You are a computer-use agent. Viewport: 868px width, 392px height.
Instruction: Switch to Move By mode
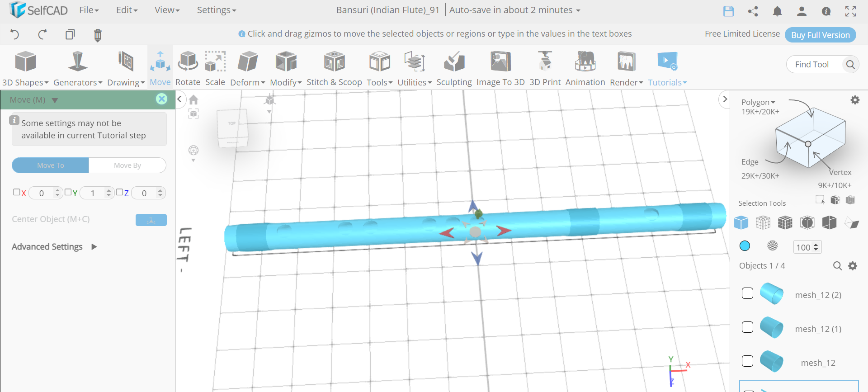127,165
